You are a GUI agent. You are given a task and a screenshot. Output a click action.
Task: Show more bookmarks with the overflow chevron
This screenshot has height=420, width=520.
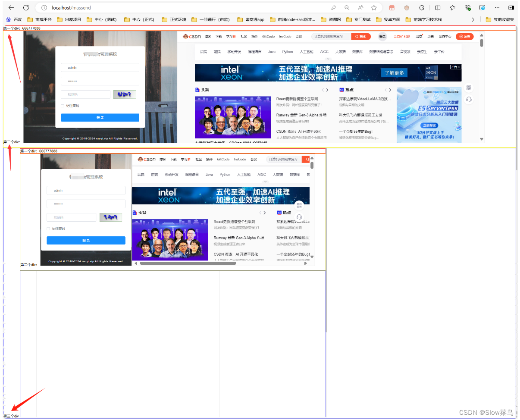tap(473, 19)
